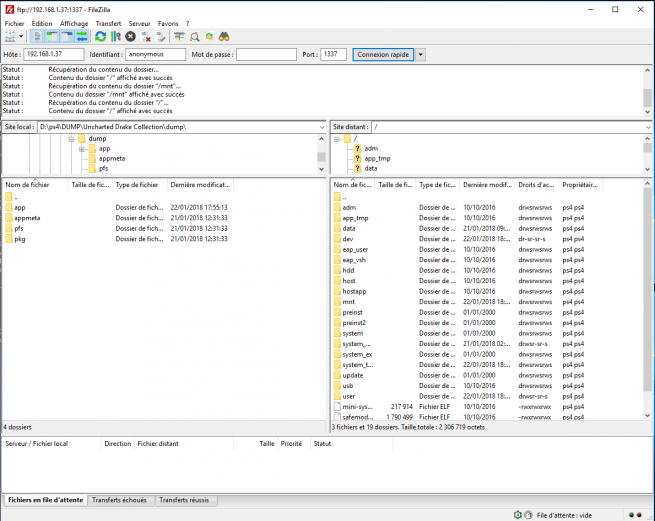Viewport: 655px width, 521px height.
Task: Select adm in remote directory tree
Action: (371, 148)
